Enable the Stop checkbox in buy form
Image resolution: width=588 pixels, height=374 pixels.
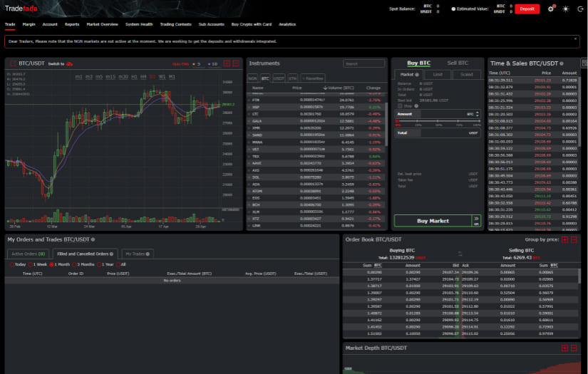click(400, 106)
